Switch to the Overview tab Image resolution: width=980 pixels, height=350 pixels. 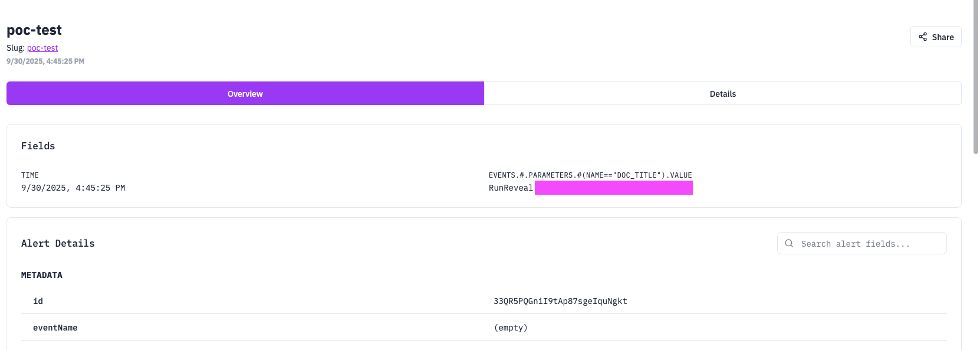(245, 94)
